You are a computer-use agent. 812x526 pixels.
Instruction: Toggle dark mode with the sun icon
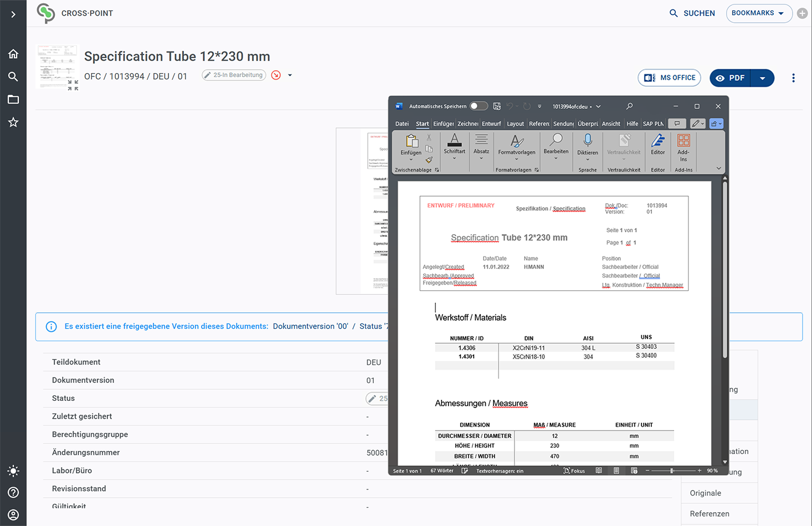tap(13, 471)
